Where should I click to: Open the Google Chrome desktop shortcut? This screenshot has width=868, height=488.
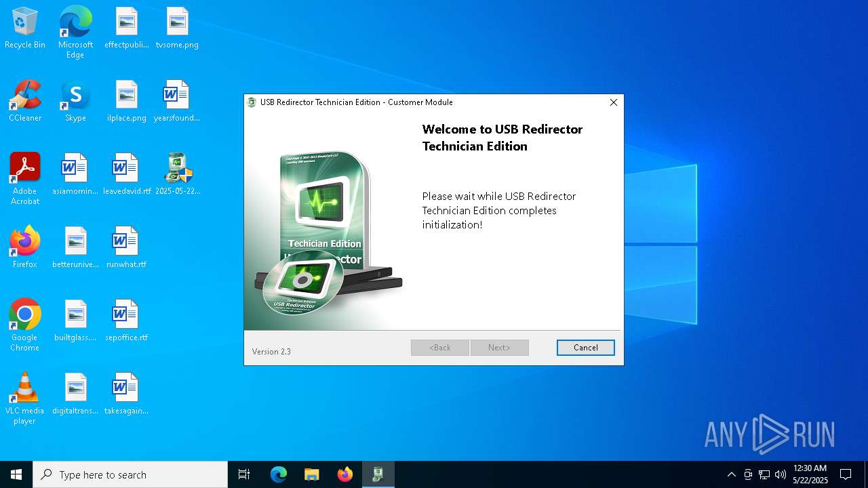(25, 325)
